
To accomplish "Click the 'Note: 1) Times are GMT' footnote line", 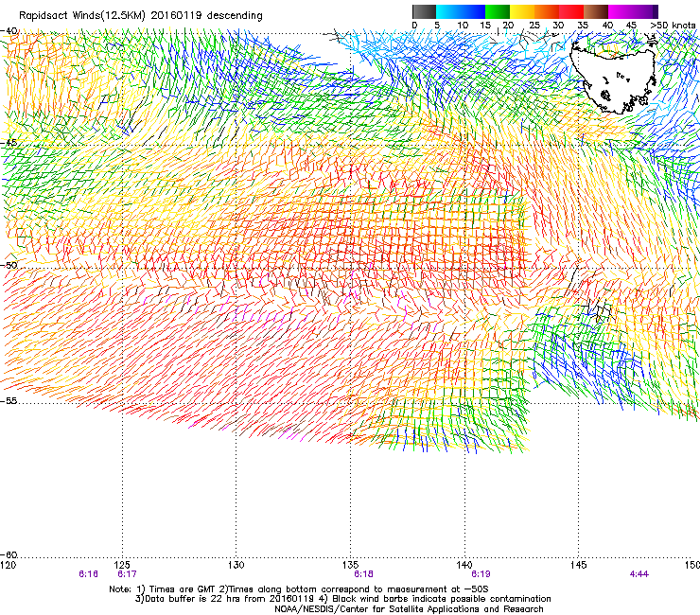I will click(299, 589).
